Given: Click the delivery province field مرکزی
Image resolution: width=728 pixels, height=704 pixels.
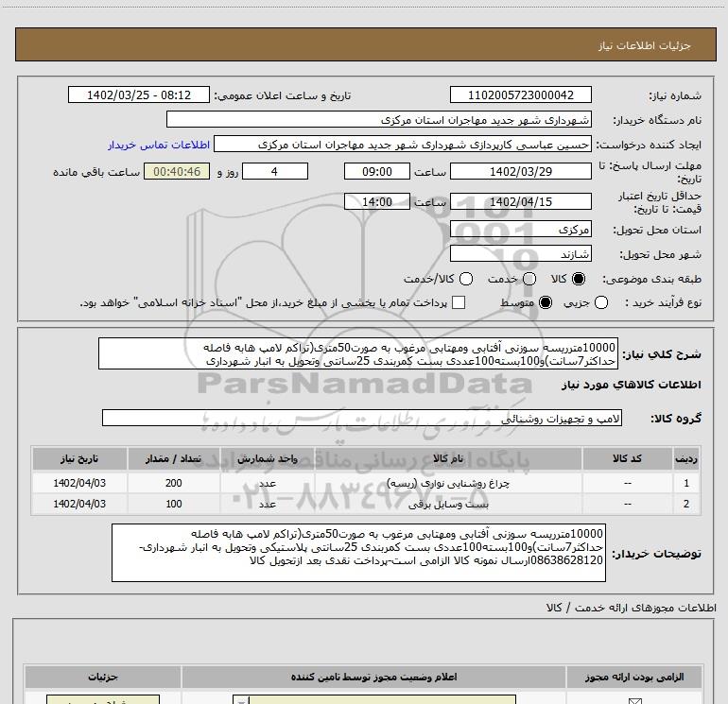Looking at the screenshot, I should [520, 230].
